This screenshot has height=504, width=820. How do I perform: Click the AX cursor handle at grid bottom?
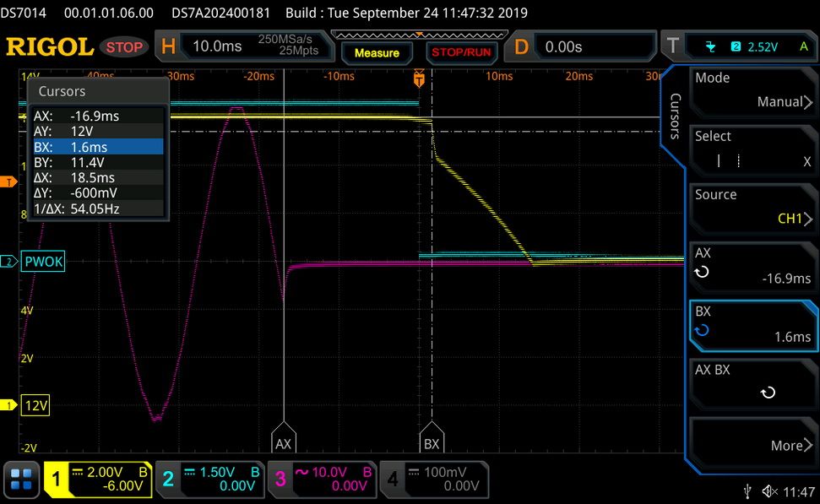click(284, 438)
